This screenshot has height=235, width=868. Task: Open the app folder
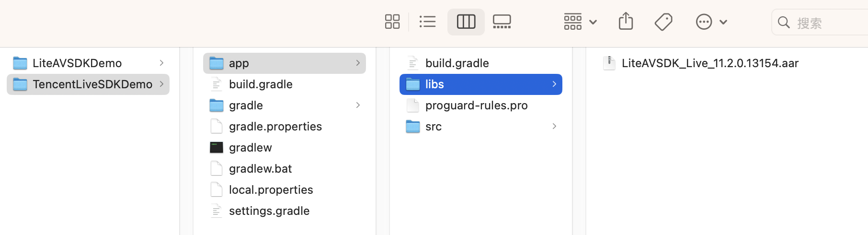tap(239, 63)
